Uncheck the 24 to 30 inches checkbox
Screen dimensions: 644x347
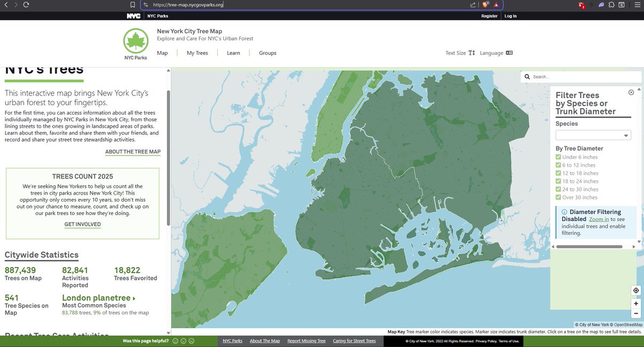click(558, 189)
